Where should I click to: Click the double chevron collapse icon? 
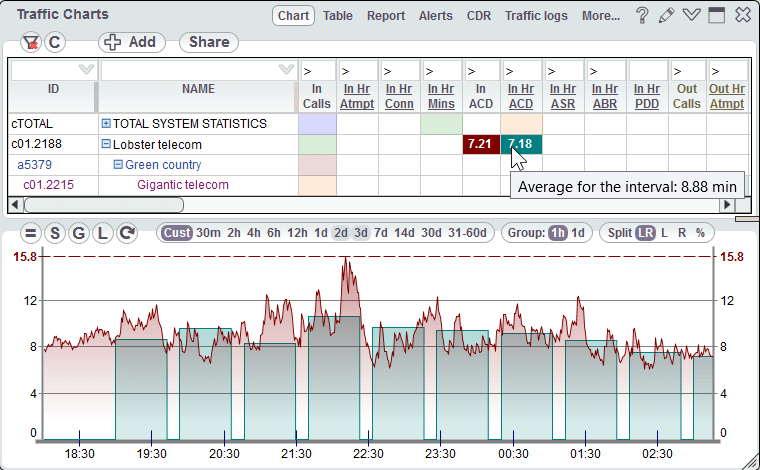[x=691, y=16]
